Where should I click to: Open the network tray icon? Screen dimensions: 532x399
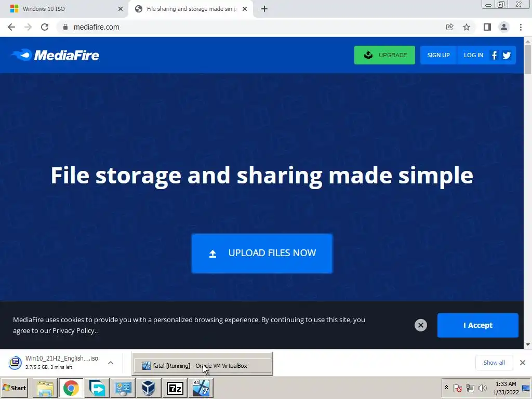click(470, 388)
